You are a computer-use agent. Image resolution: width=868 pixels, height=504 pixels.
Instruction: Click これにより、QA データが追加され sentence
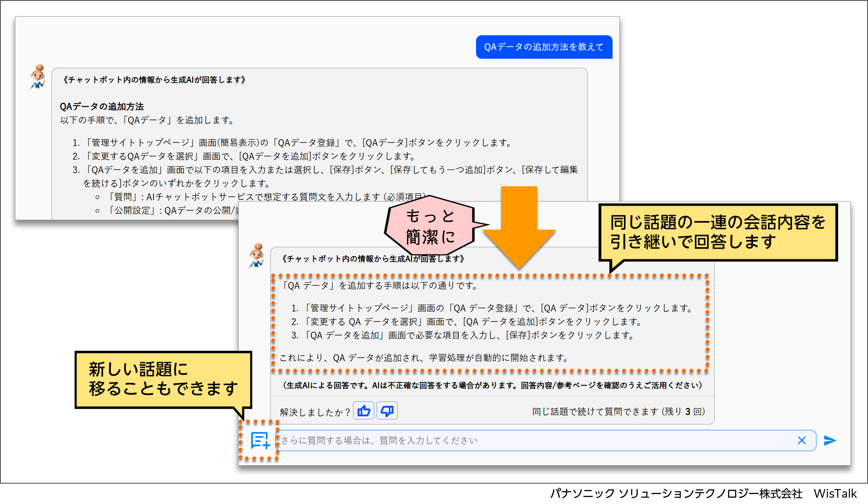[x=424, y=358]
